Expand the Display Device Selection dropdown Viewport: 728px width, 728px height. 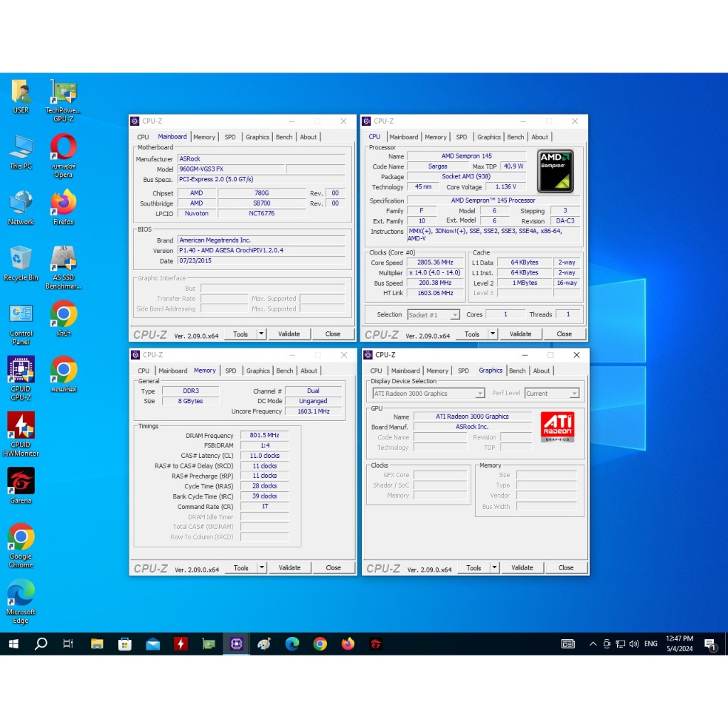coord(480,393)
